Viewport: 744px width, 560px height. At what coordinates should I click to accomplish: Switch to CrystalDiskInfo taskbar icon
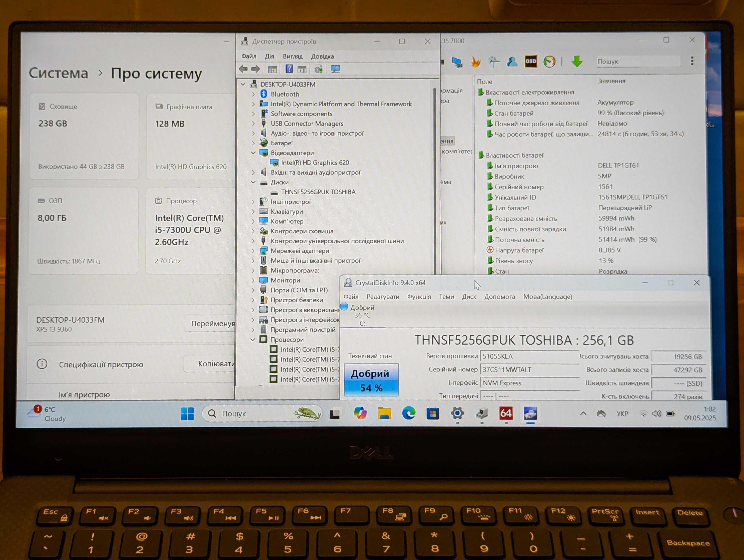coord(530,413)
